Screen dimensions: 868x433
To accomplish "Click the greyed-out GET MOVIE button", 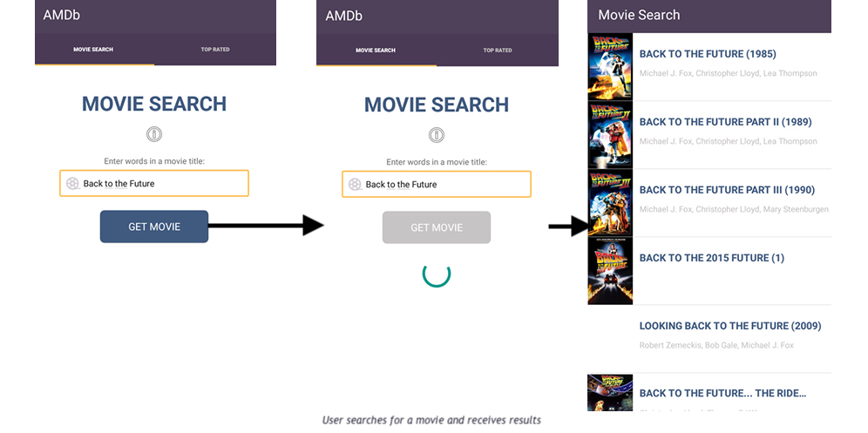I will tap(437, 227).
